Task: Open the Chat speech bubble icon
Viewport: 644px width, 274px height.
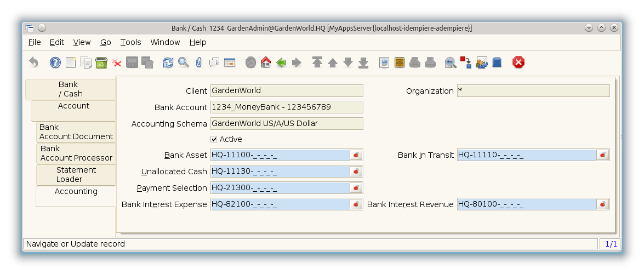Action: pyautogui.click(x=214, y=62)
